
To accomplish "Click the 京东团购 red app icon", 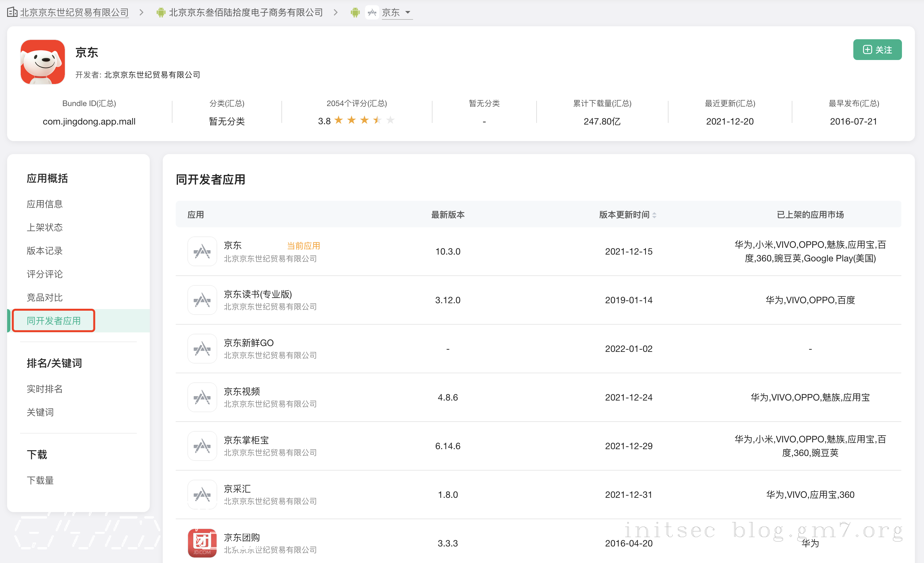I will point(202,542).
